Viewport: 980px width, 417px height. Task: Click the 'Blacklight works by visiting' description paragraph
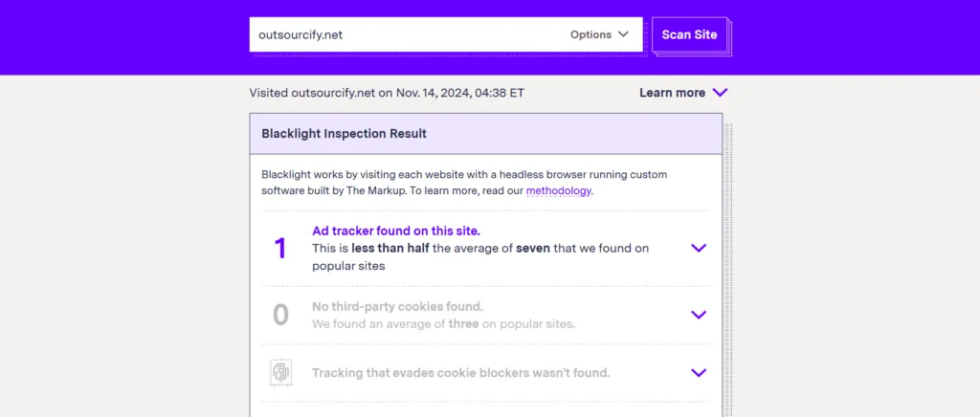click(464, 183)
